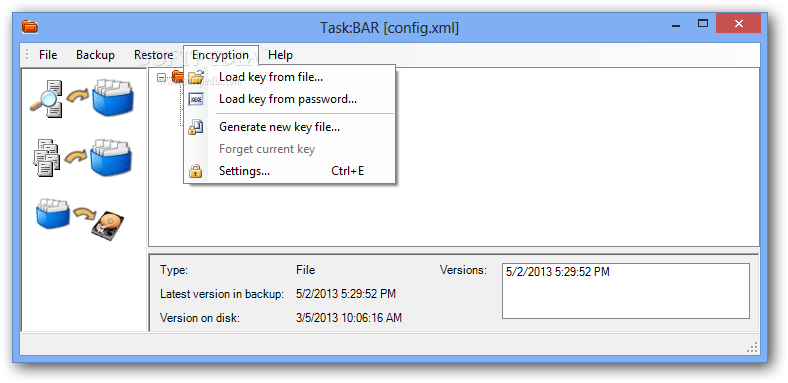Click the Task:BAR app icon in title bar
The width and height of the screenshot is (788, 383).
tap(30, 27)
